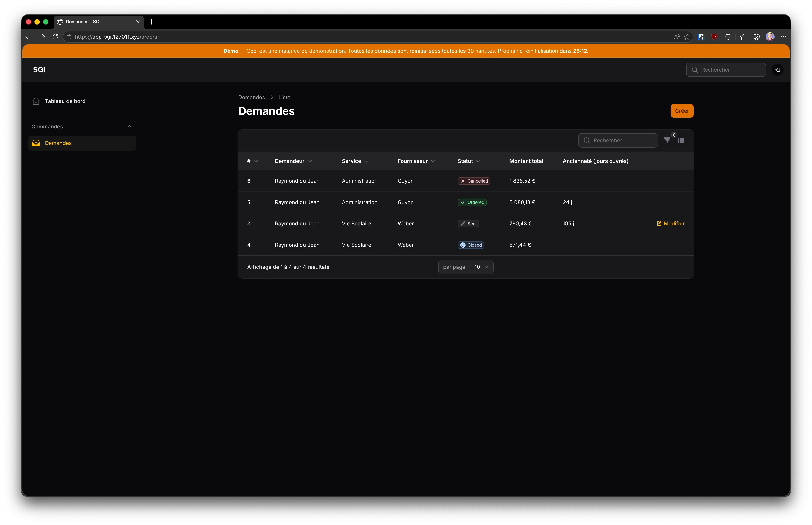This screenshot has height=525, width=812.
Task: Select Demandes in the sidebar
Action: (x=82, y=143)
